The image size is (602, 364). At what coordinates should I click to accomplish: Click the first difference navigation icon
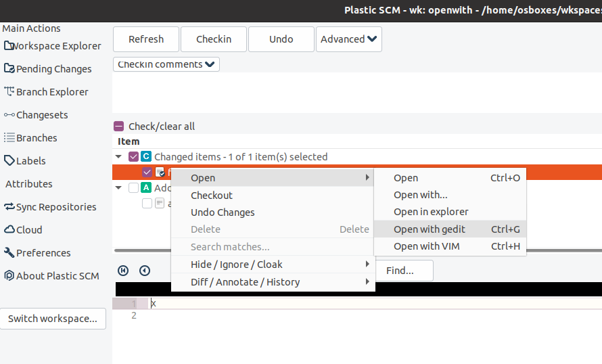point(123,271)
